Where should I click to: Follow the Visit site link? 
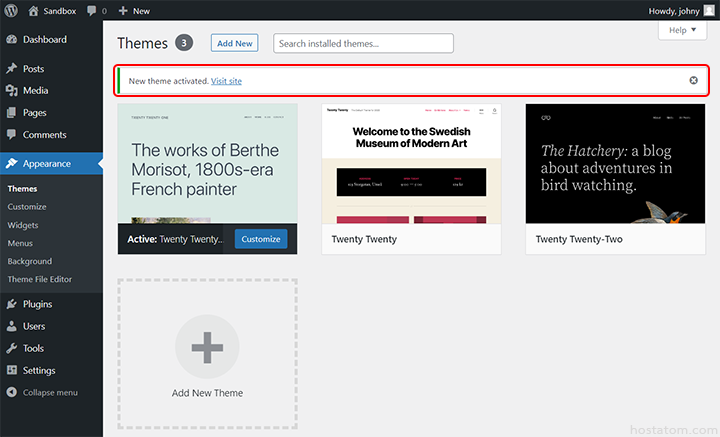click(226, 80)
